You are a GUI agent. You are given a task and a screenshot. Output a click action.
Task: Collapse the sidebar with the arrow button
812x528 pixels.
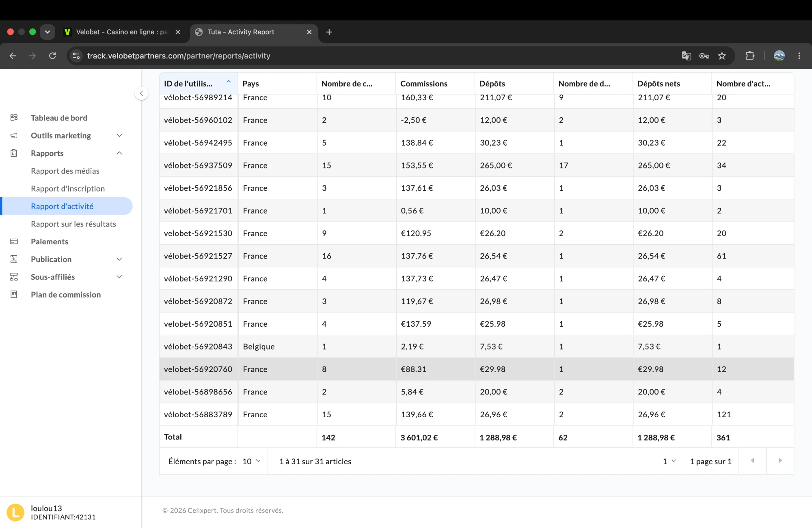click(x=141, y=93)
